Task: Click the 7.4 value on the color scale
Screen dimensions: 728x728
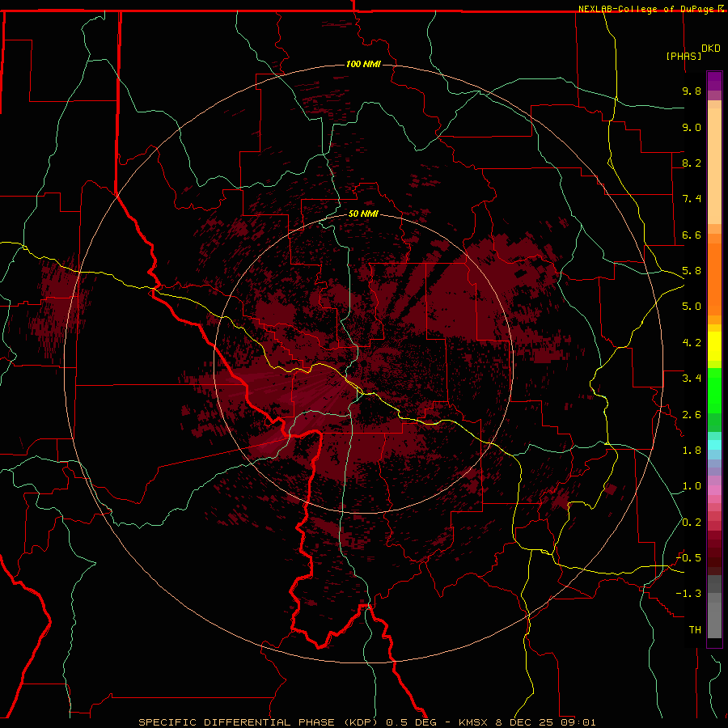Action: [x=692, y=199]
